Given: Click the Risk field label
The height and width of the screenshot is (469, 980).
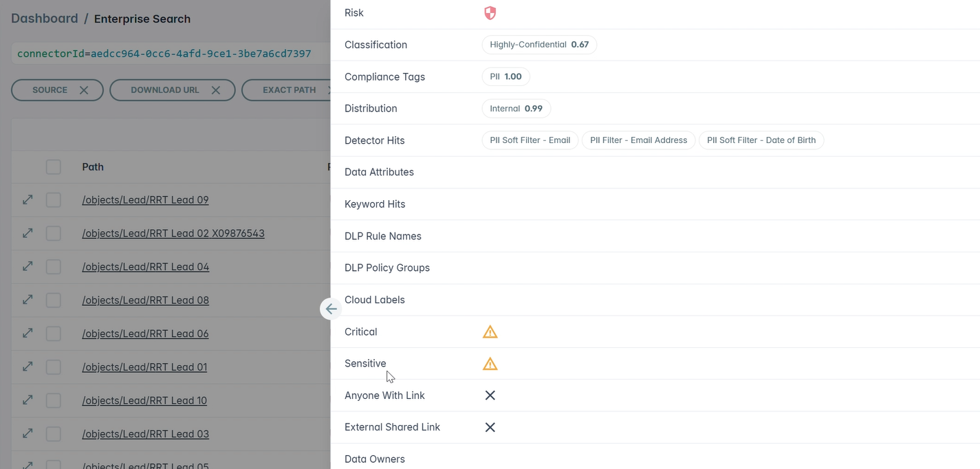Looking at the screenshot, I should click(x=354, y=13).
